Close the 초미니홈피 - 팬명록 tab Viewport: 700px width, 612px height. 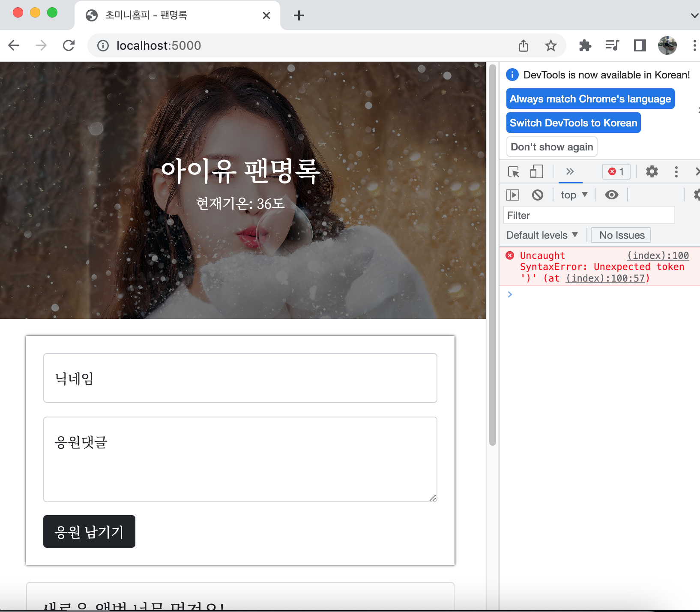click(x=266, y=15)
